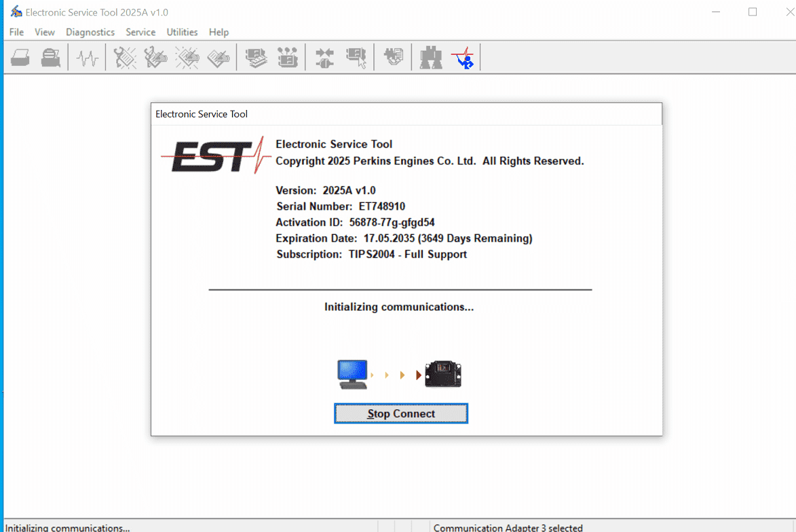Viewport: 796px width, 532px height.
Task: Click the blue computer icon in dialog
Action: pos(353,374)
